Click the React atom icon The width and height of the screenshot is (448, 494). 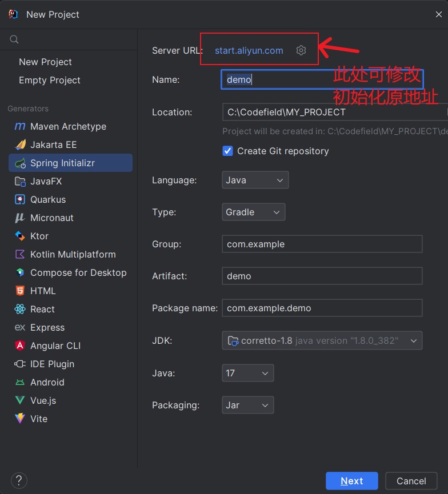20,309
